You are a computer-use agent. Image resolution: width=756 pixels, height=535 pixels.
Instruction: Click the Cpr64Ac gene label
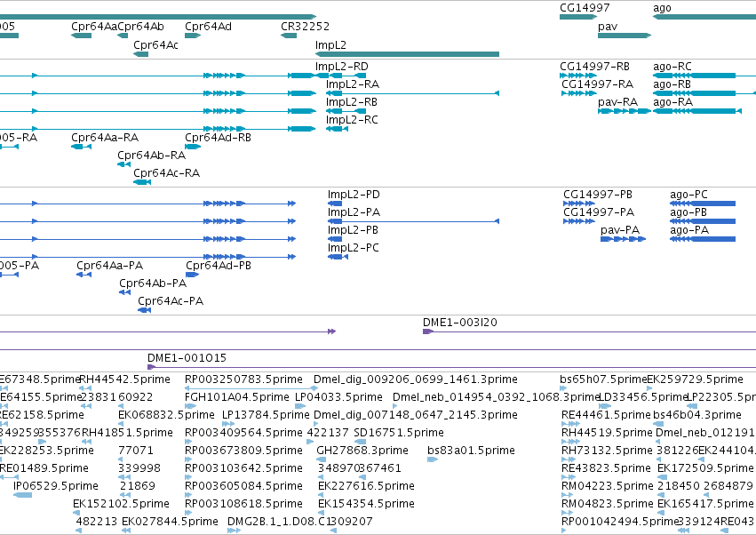pos(155,44)
